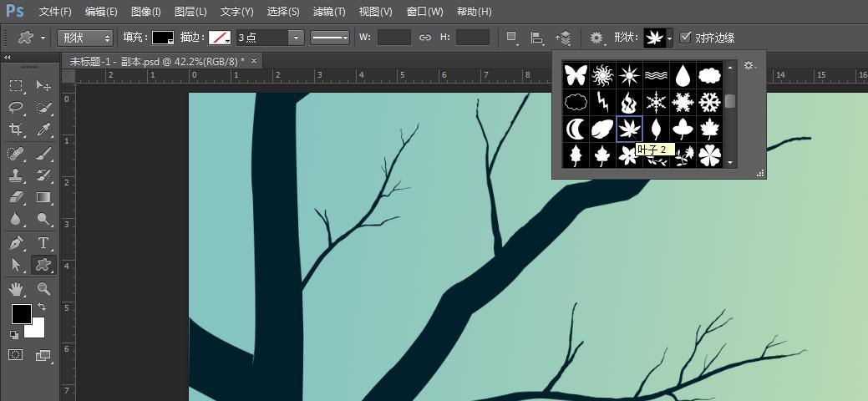Screen dimensions: 868x401
Task: Open the 文字(Y) menu
Action: point(236,12)
